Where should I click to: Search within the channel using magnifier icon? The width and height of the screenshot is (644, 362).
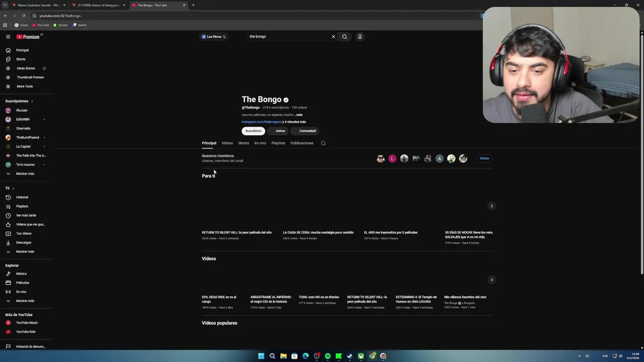point(324,143)
